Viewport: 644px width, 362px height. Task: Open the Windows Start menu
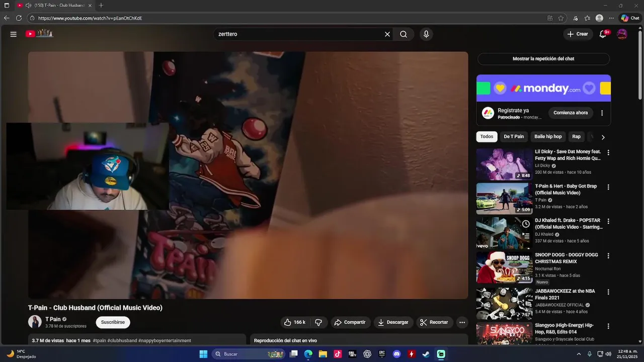(x=203, y=354)
